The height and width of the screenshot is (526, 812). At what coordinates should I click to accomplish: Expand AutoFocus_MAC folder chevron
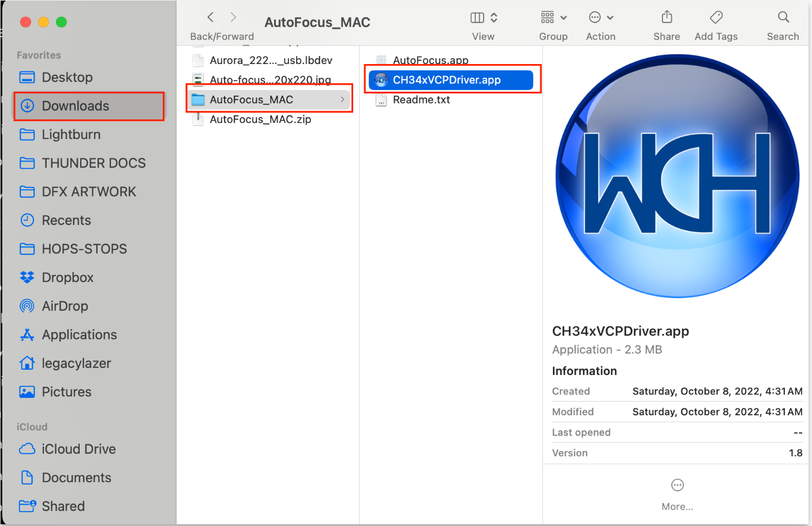pyautogui.click(x=342, y=100)
